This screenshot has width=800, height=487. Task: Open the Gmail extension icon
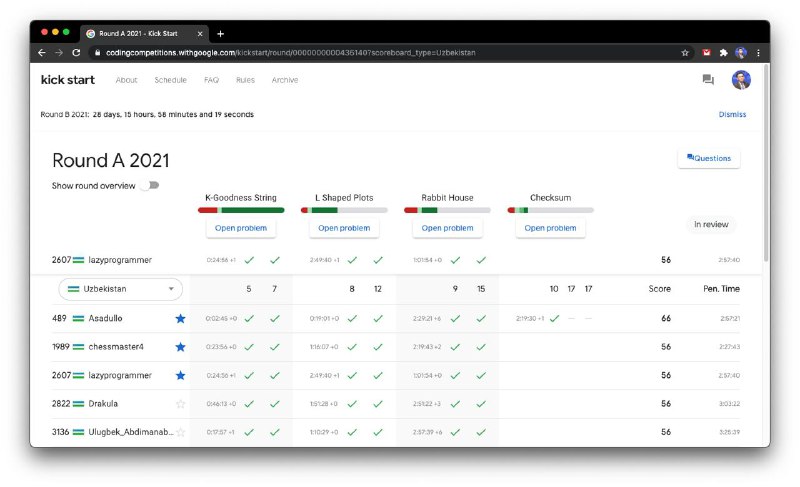(706, 53)
